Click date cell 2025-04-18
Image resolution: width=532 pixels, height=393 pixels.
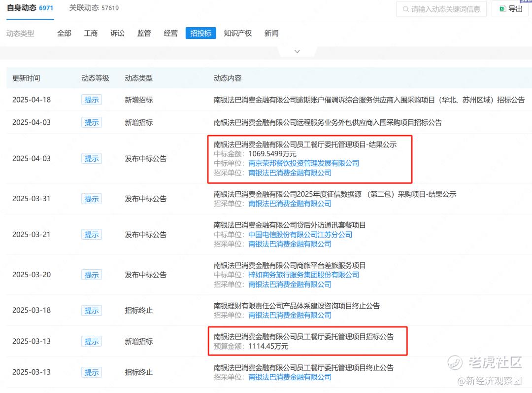(x=32, y=100)
